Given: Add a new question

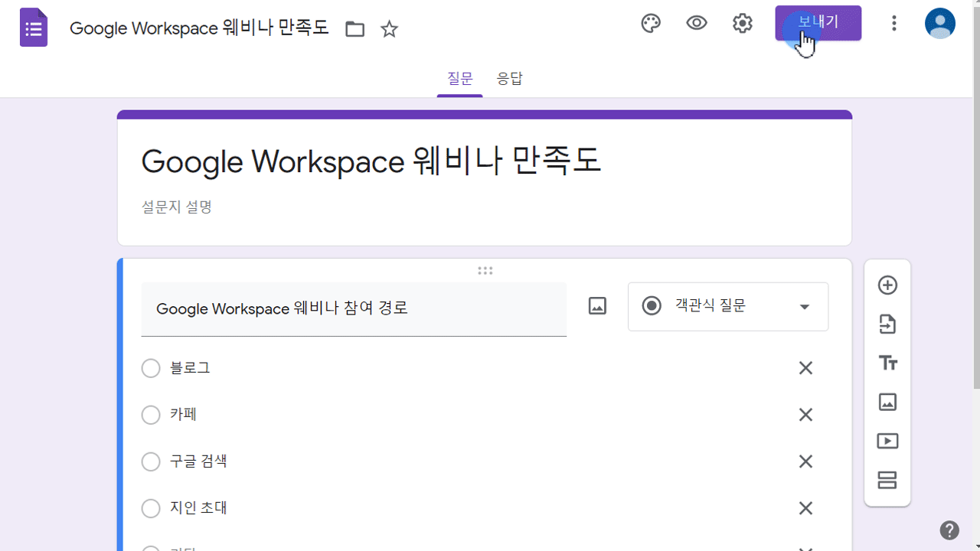Looking at the screenshot, I should (x=887, y=285).
